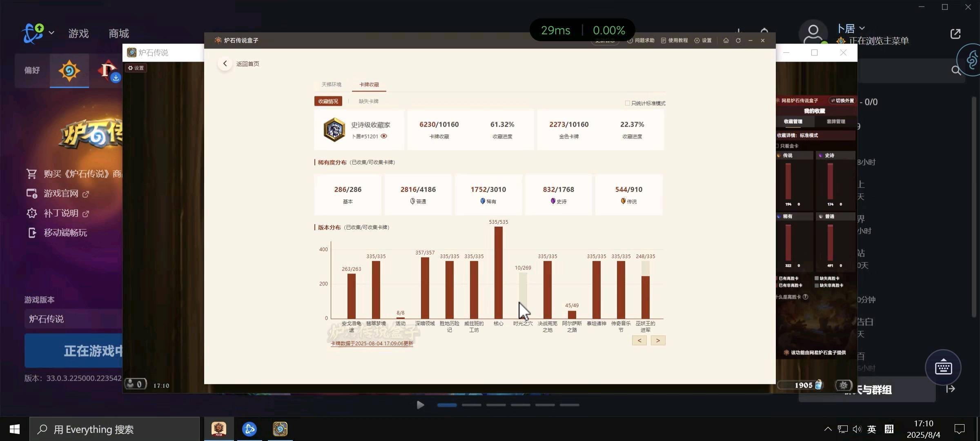This screenshot has height=441, width=980.
Task: Click the 史诗 832/1768 rarity card
Action: coord(559,195)
